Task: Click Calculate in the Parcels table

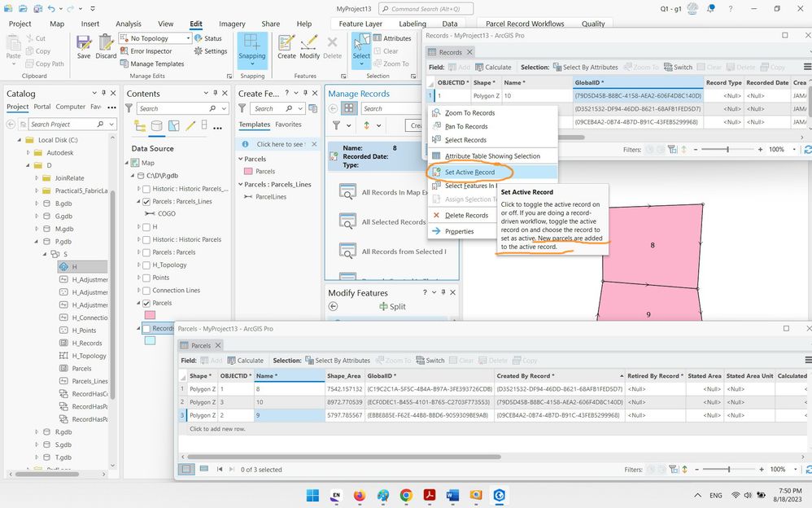Action: coord(246,361)
